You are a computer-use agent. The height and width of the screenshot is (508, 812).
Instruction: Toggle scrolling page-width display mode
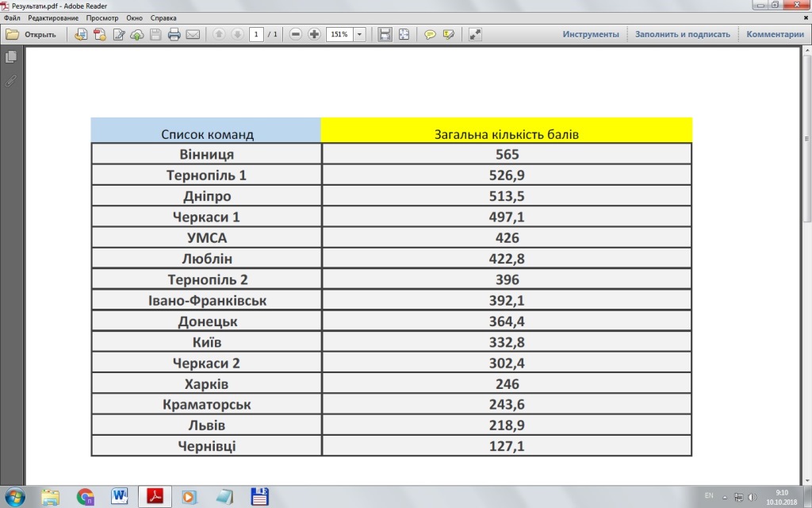pyautogui.click(x=385, y=34)
